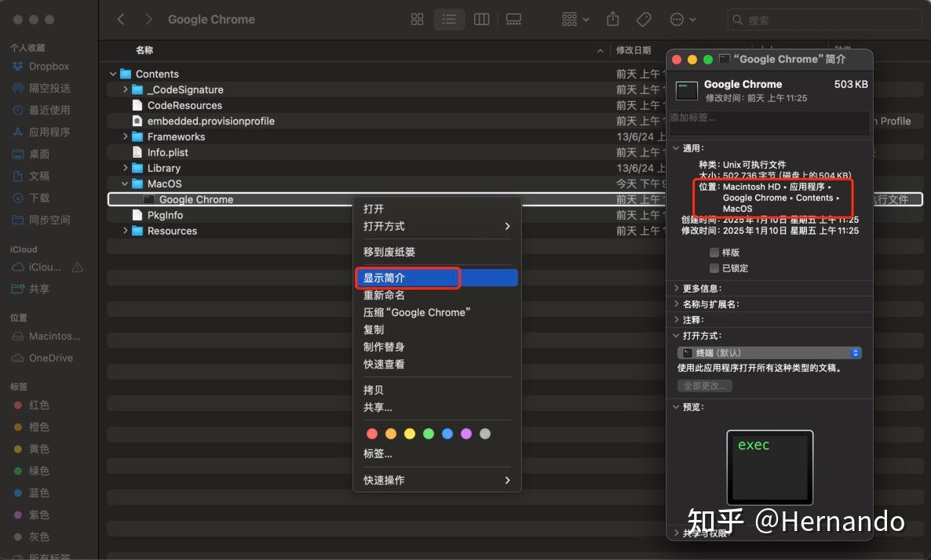931x560 pixels.
Task: Expand the Frameworks folder
Action: click(125, 136)
